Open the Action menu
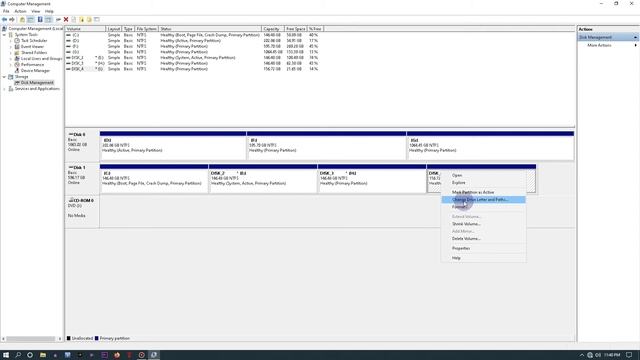Image resolution: width=640 pixels, height=360 pixels. click(20, 11)
